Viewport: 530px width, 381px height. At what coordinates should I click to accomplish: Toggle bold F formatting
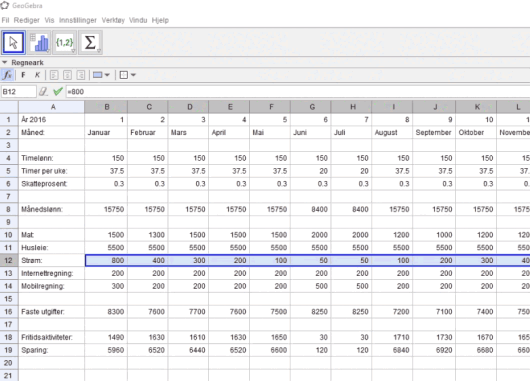[x=23, y=75]
